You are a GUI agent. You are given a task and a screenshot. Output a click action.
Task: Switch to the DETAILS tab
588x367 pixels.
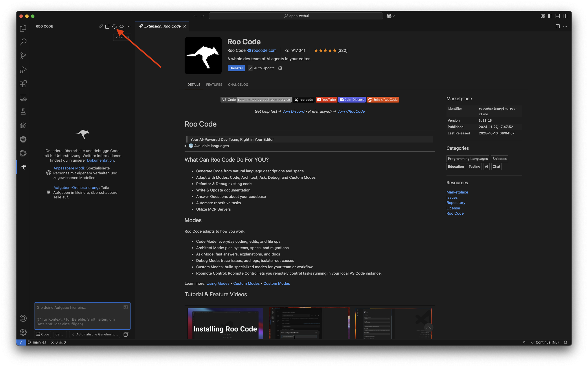point(194,85)
